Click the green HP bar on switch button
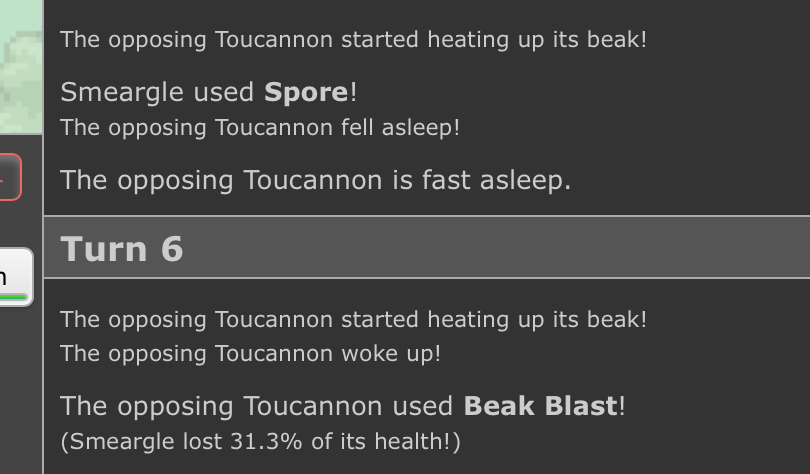Image resolution: width=810 pixels, height=474 pixels. (x=13, y=297)
